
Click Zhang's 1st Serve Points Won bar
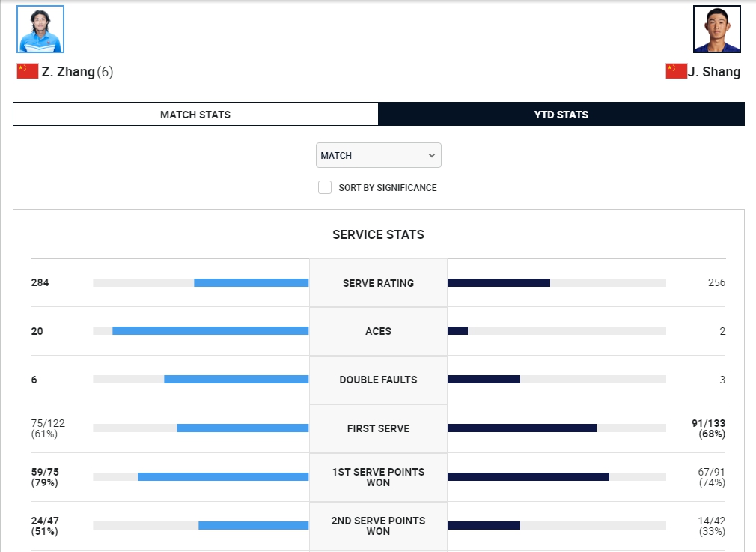click(x=223, y=476)
